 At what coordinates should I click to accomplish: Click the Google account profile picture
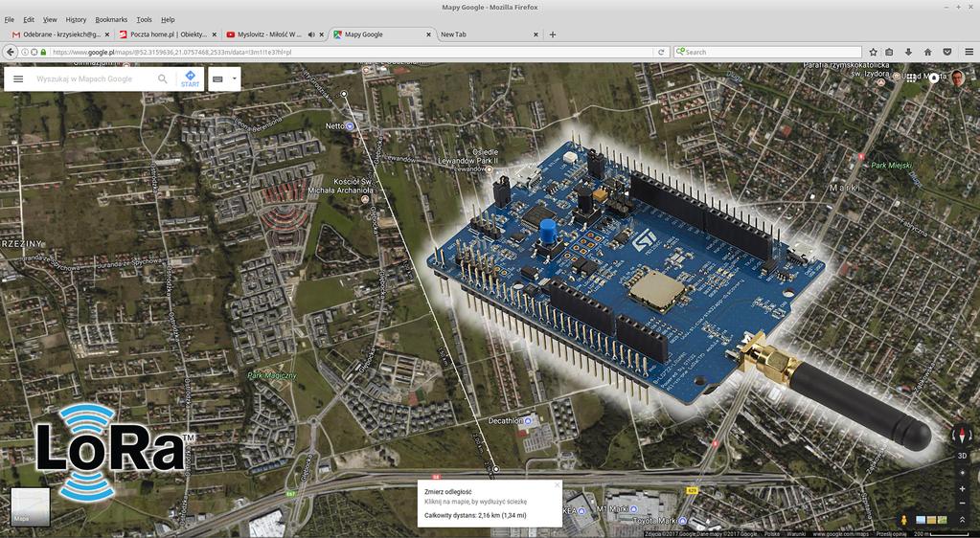(958, 78)
